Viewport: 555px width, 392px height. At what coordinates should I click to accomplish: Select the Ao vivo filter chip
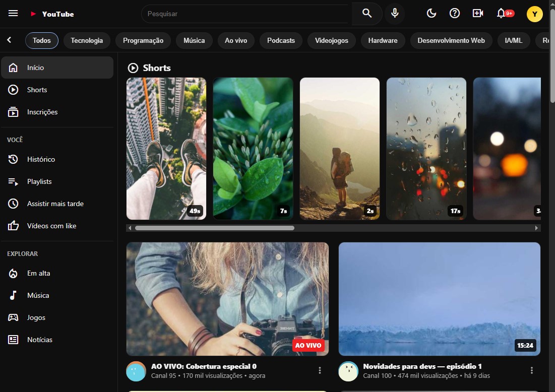click(x=236, y=40)
